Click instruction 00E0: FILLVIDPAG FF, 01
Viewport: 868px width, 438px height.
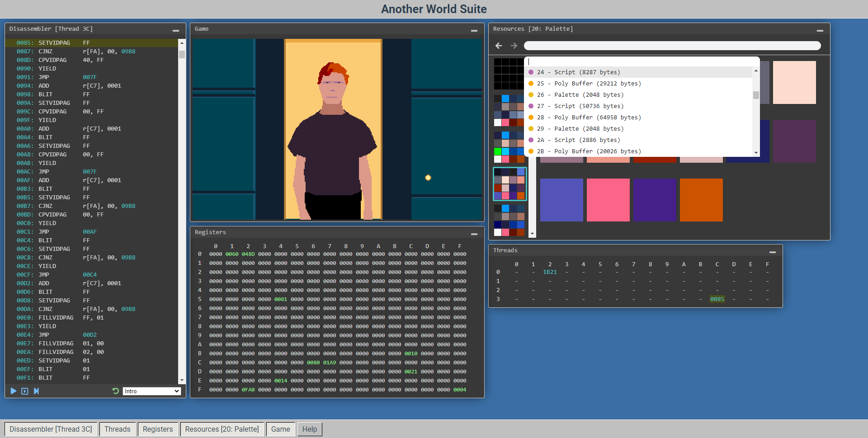tap(91, 318)
